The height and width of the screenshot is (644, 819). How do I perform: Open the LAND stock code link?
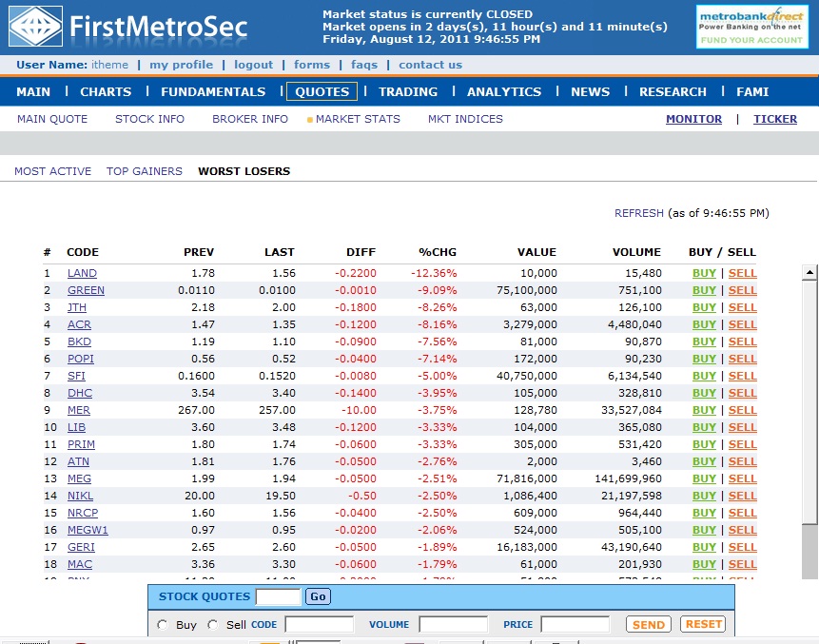[x=82, y=273]
